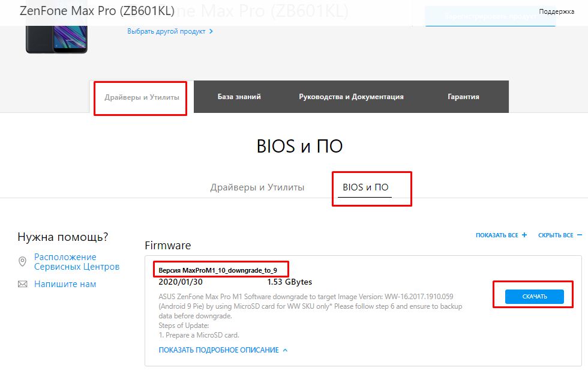
Task: Select Драйверы и Утилиты sub-tab below heading
Action: click(x=257, y=187)
